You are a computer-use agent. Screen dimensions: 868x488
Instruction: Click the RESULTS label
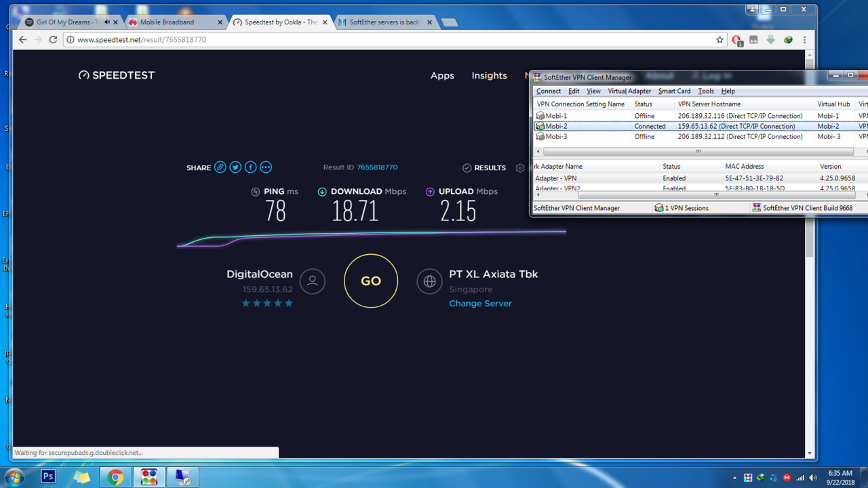[490, 168]
